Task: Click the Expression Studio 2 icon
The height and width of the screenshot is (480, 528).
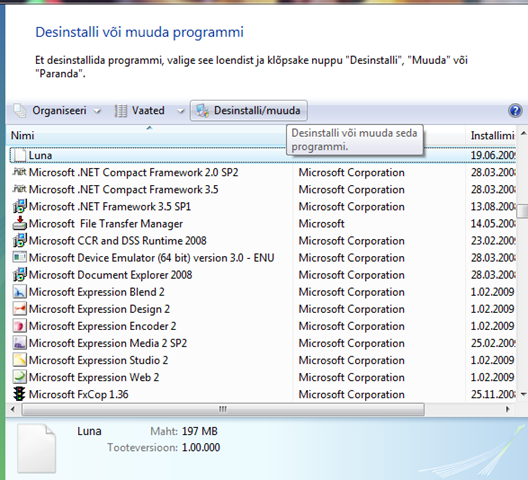Action: click(20, 360)
